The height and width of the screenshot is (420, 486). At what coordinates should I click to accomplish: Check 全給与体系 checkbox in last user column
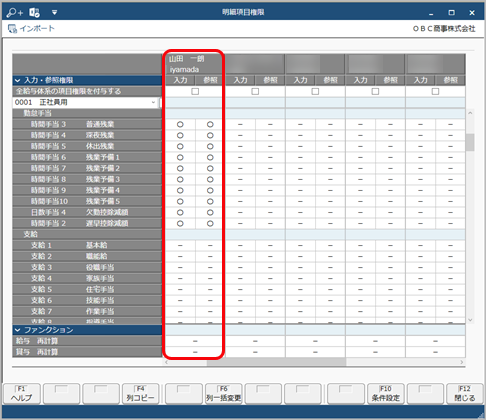[435, 91]
